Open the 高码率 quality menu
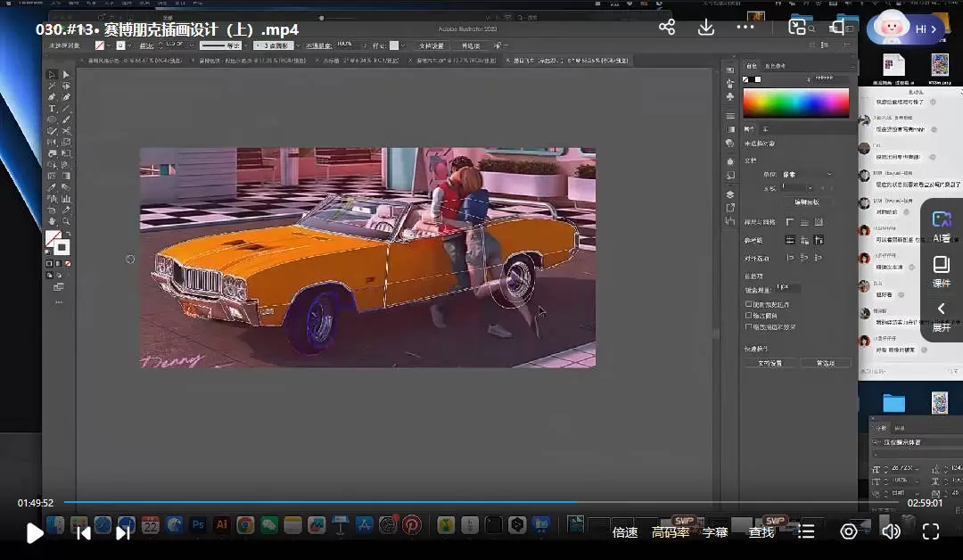The width and height of the screenshot is (963, 560). point(670,532)
